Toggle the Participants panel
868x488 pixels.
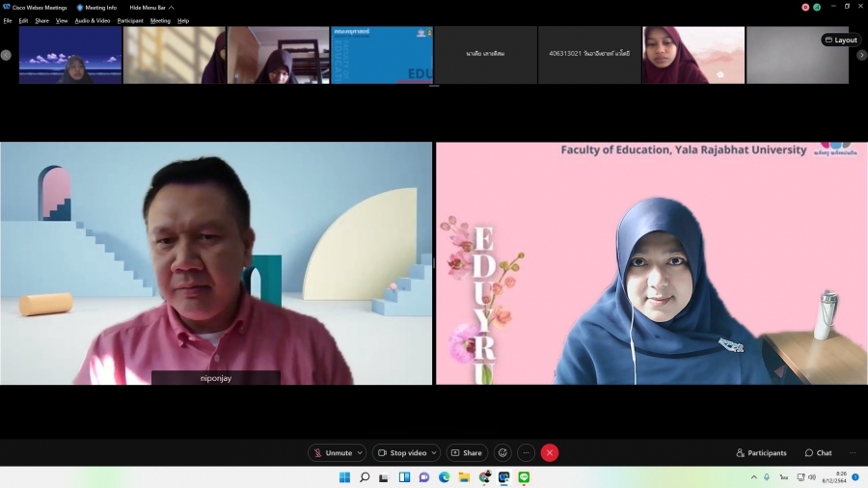(761, 452)
